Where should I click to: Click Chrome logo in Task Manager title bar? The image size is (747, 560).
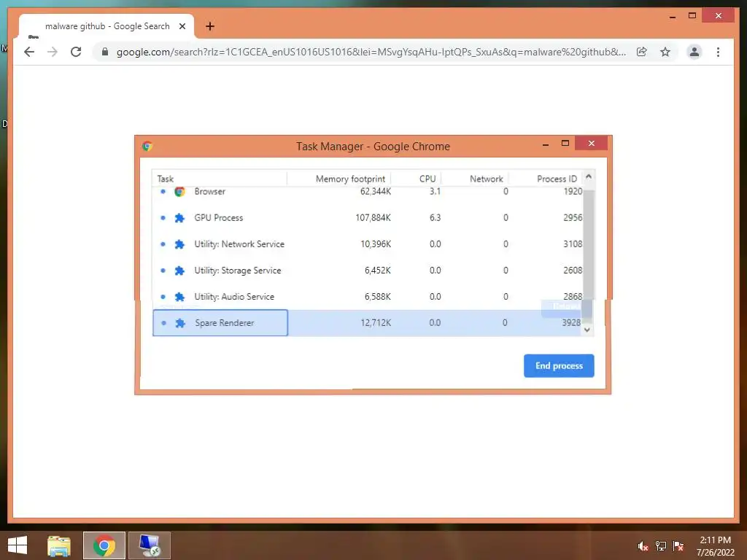(147, 146)
